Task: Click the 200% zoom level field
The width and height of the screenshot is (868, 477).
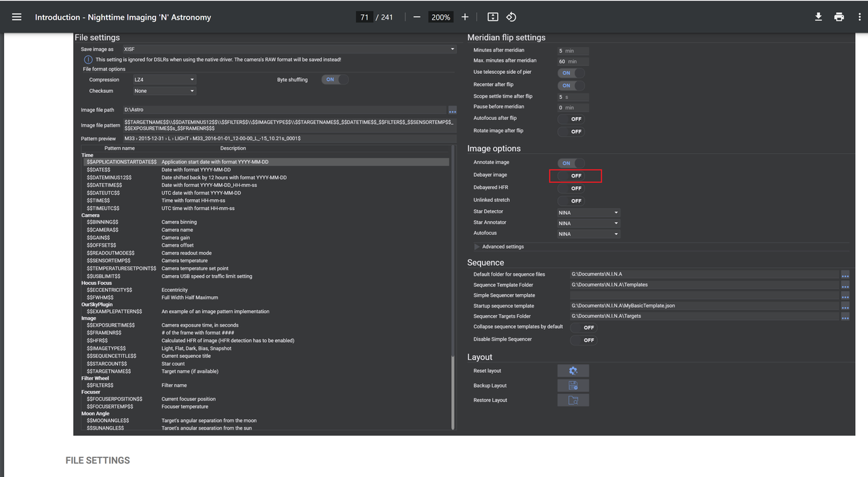Action: (x=441, y=17)
